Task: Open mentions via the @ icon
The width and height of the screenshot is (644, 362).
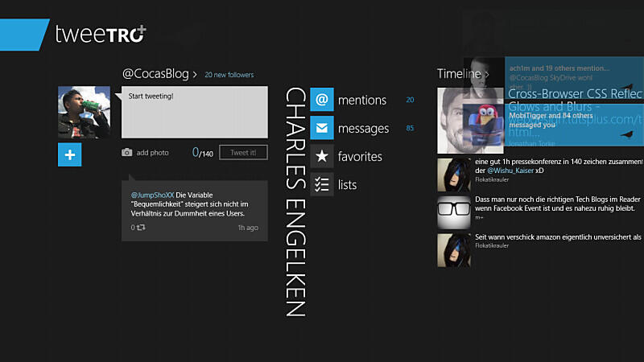Action: (322, 101)
